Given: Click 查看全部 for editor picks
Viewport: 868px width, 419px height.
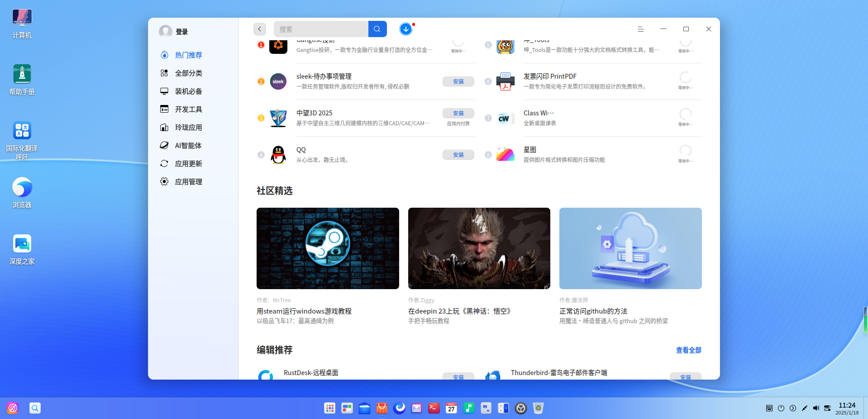Looking at the screenshot, I should [x=689, y=350].
